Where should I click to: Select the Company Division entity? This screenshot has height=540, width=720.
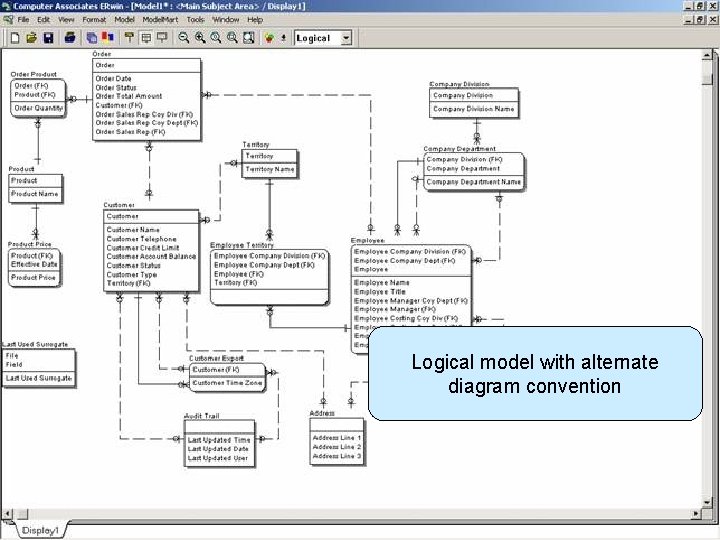[x=474, y=103]
